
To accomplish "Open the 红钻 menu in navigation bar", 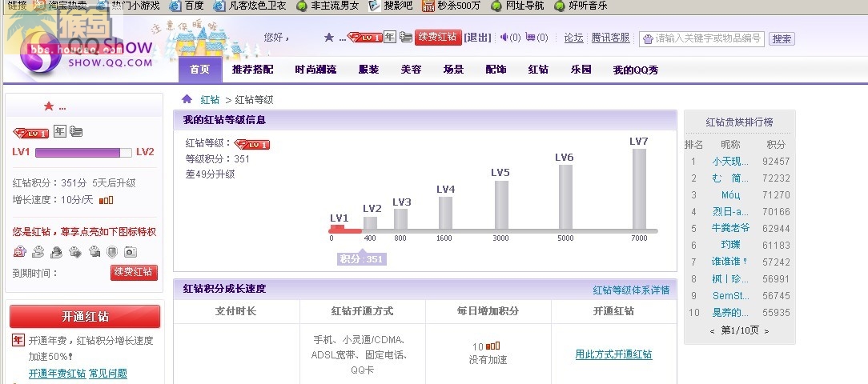I will [x=539, y=70].
